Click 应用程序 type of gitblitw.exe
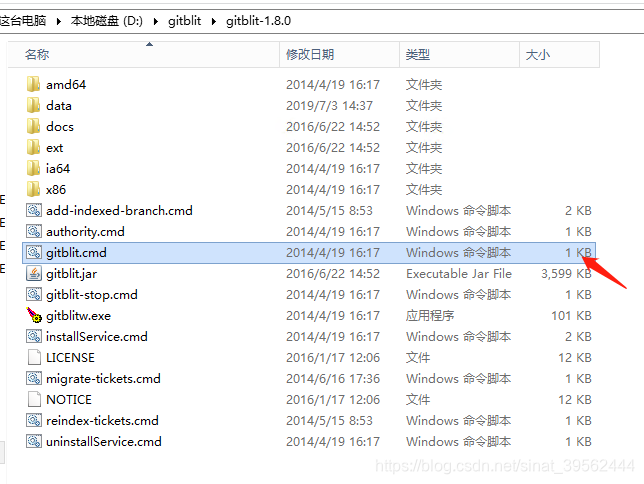644x484 pixels. (x=430, y=315)
